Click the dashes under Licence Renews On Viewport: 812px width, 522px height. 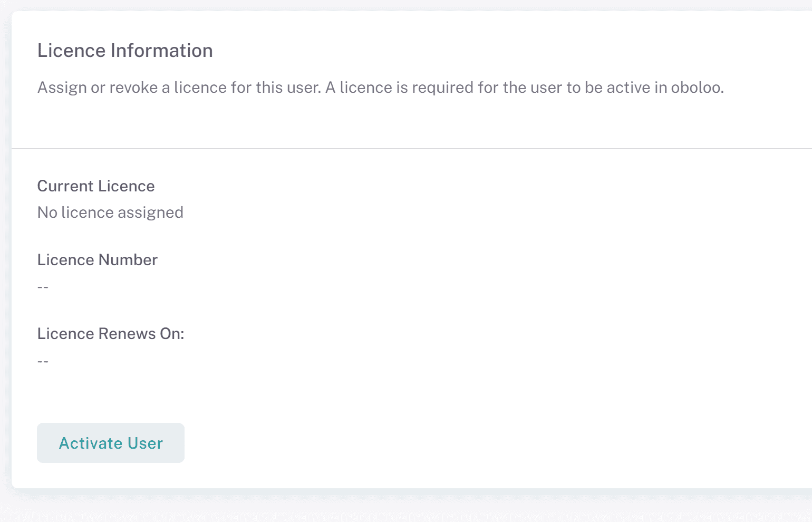click(43, 362)
